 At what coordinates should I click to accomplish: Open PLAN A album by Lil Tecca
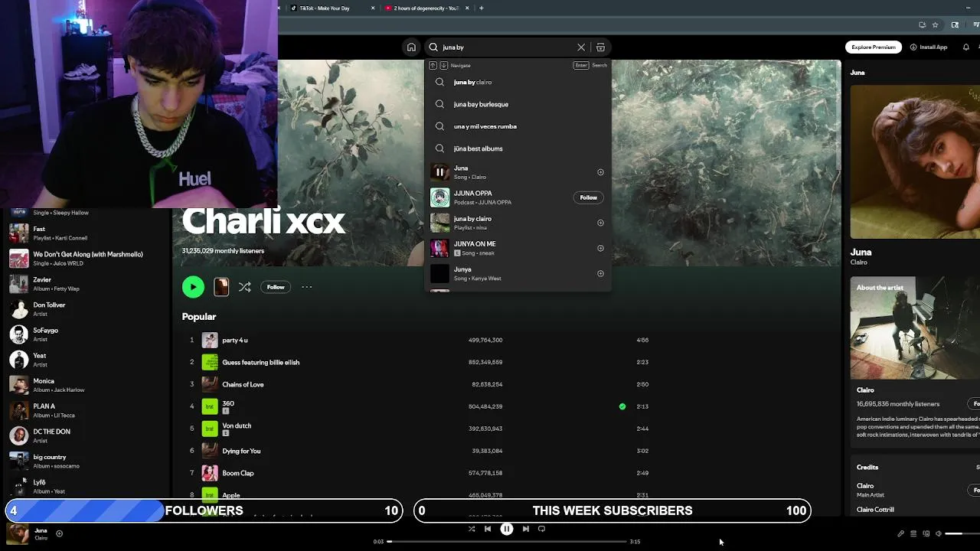[87, 410]
